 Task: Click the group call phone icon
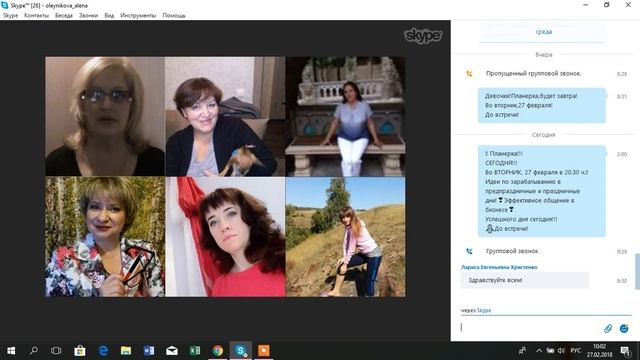pos(469,251)
